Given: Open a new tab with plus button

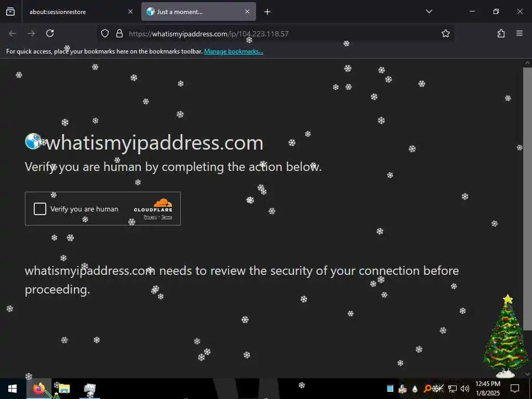Looking at the screenshot, I should click(268, 12).
